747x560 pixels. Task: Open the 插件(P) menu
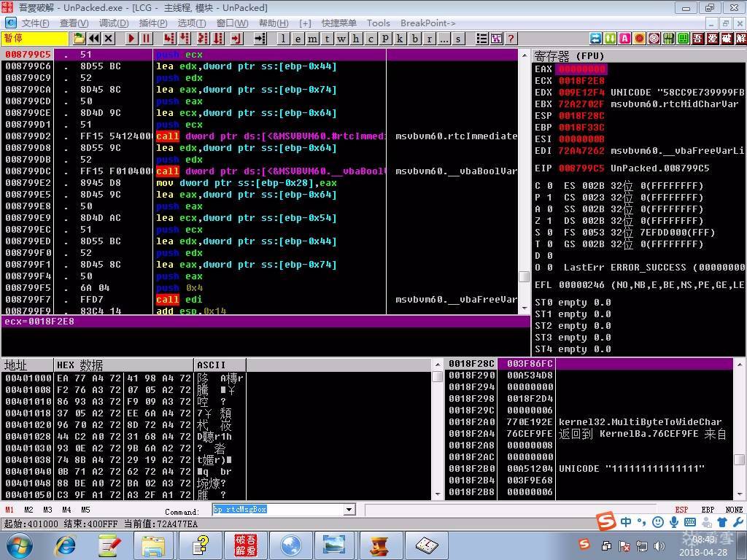click(x=153, y=23)
